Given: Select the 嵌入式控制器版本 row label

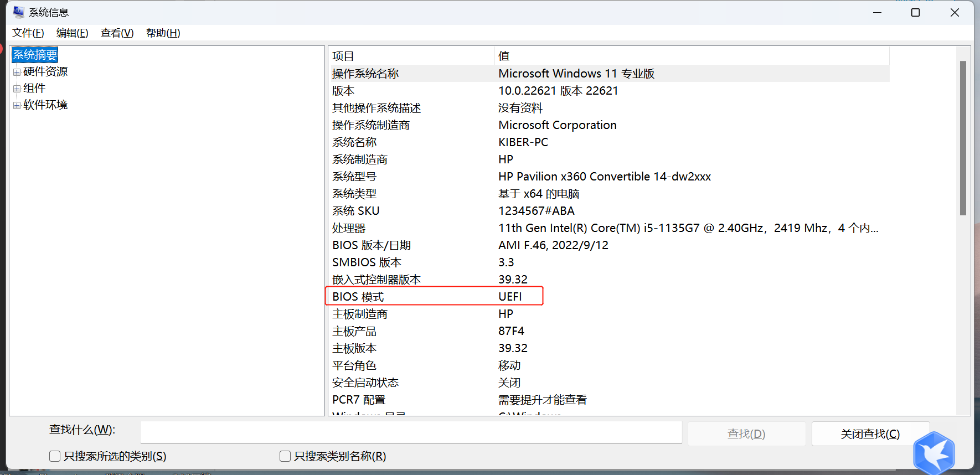Looking at the screenshot, I should coord(376,280).
